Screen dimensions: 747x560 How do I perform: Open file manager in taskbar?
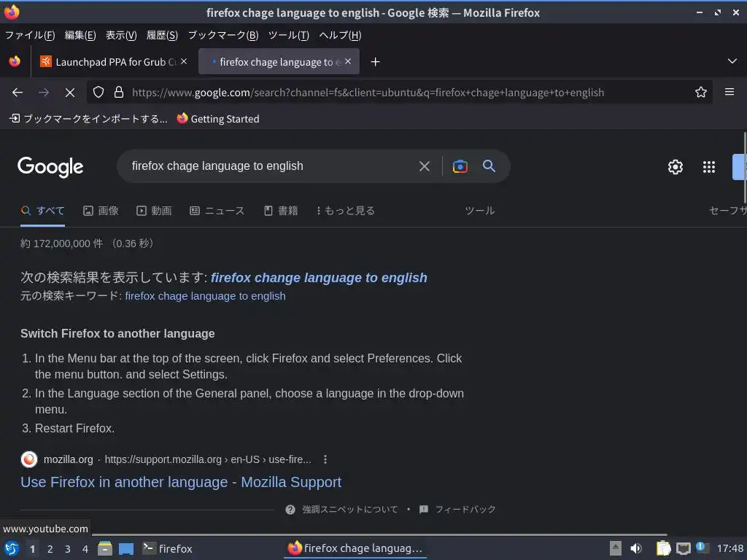(105, 548)
